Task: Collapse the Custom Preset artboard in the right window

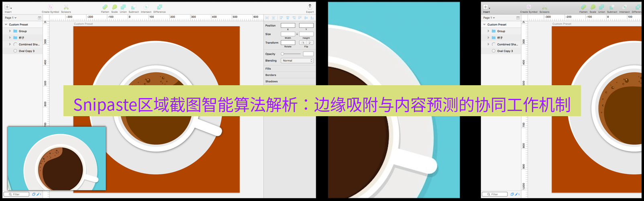Action: tap(485, 25)
